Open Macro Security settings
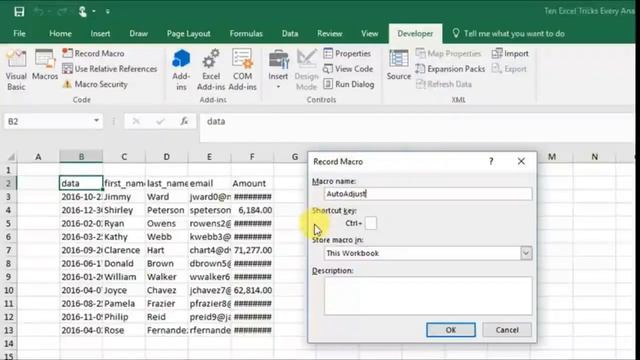 pos(95,84)
